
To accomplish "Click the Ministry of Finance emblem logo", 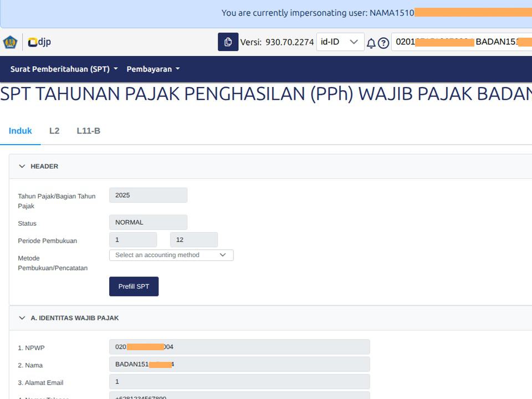I will (10, 43).
